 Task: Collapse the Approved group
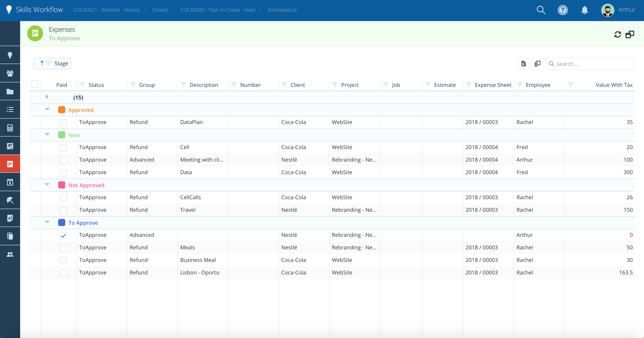click(x=47, y=109)
